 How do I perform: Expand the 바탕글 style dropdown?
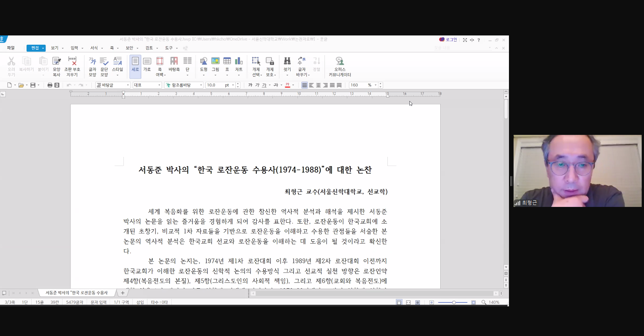click(128, 85)
